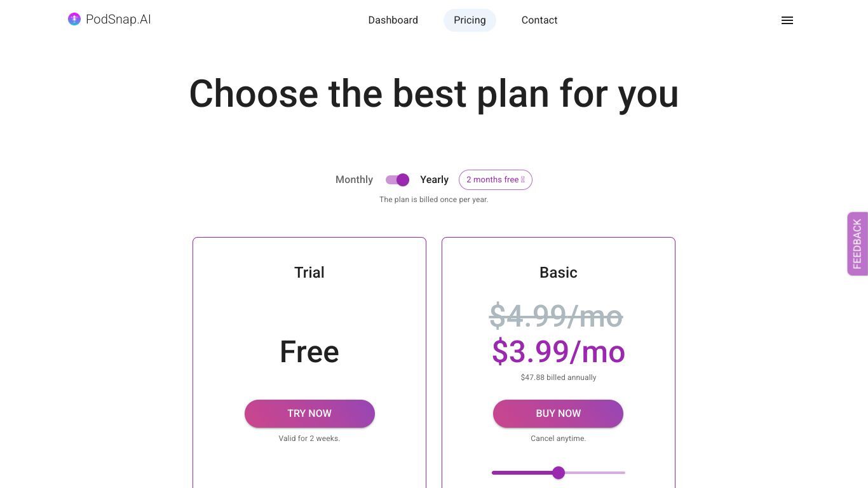
Task: Click the PodSnap.AI brand name text
Action: coord(118,19)
